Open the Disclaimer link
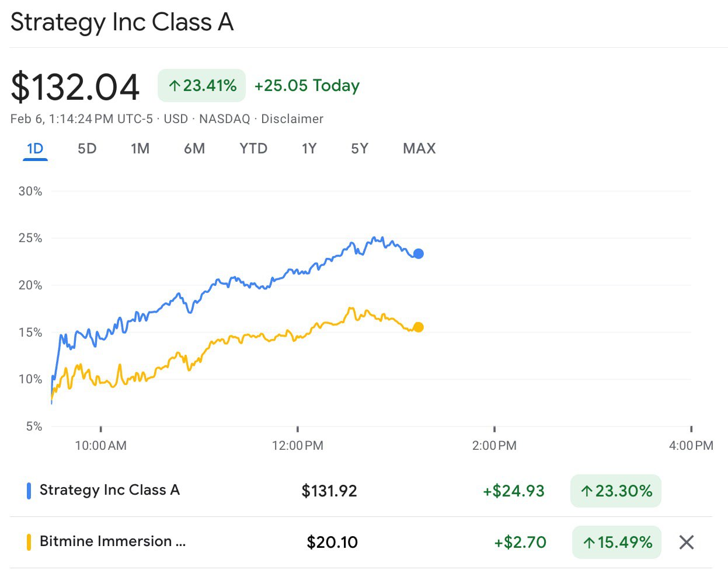This screenshot has height=570, width=728. [x=292, y=119]
